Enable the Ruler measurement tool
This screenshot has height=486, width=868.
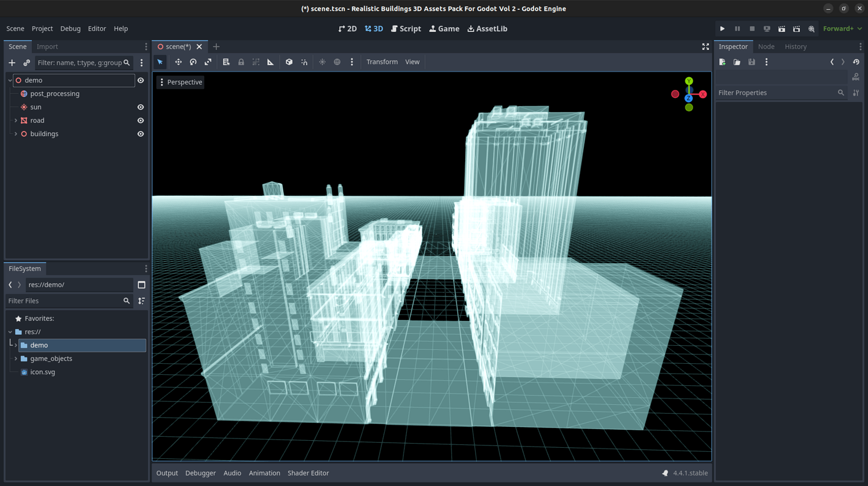tap(270, 62)
